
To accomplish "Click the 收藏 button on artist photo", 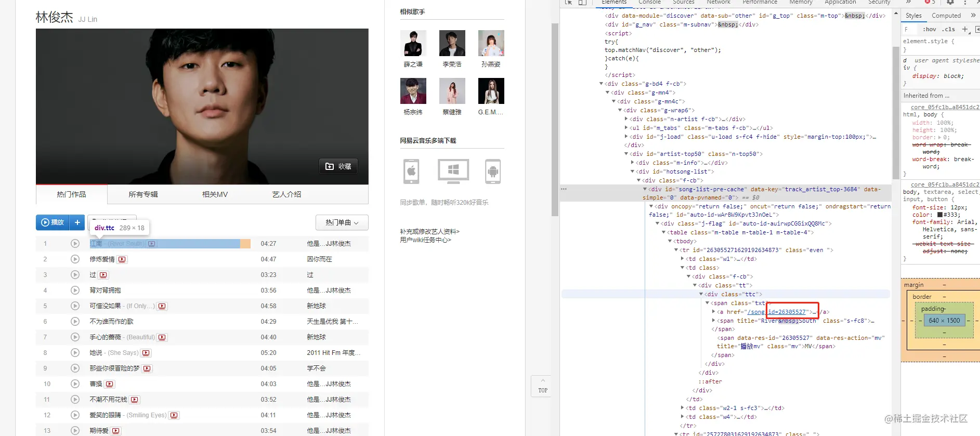I will [x=338, y=166].
